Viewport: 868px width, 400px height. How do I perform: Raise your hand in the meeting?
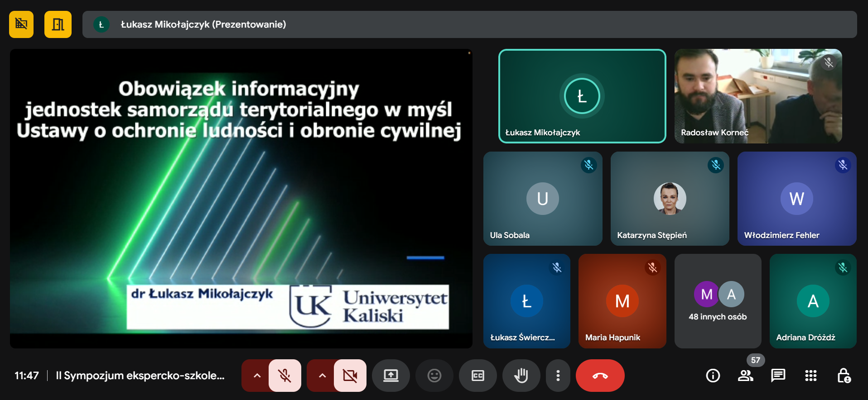521,376
